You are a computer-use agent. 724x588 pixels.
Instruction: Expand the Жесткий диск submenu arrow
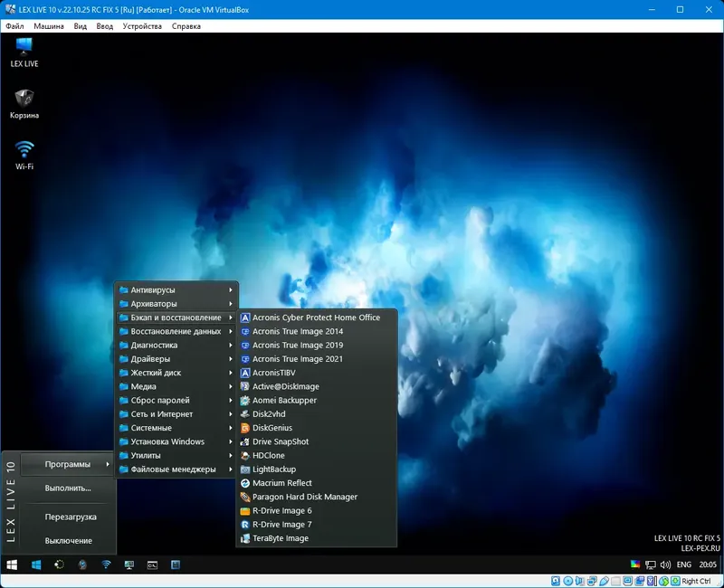click(231, 373)
